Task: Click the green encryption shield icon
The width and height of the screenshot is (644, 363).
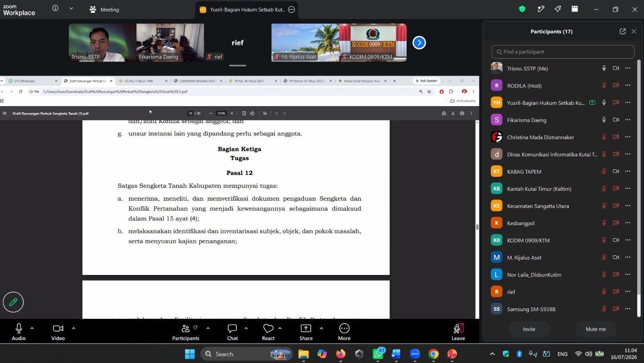Action: [522, 9]
